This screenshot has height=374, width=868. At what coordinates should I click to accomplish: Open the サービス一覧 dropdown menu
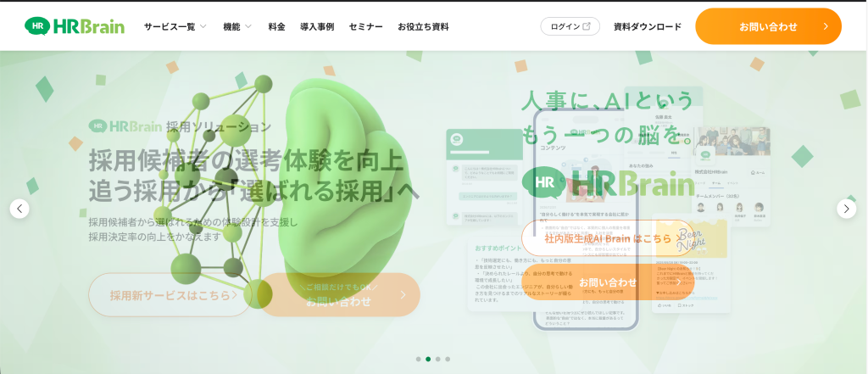click(x=175, y=26)
